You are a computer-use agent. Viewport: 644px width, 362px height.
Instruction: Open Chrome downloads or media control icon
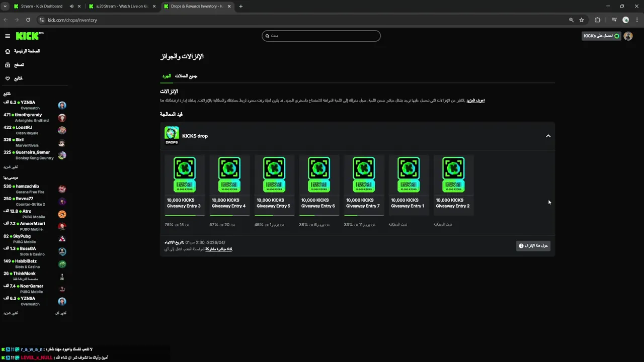(614, 20)
